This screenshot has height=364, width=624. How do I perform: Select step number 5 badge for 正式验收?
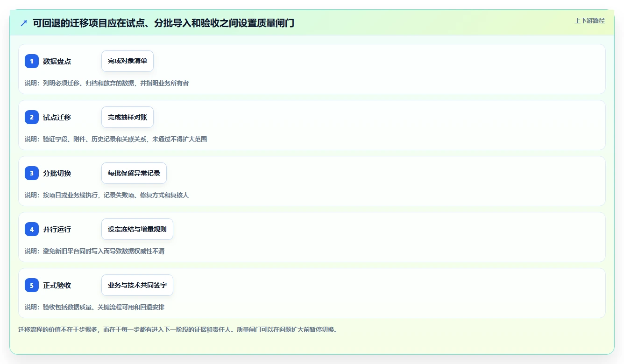click(x=32, y=285)
